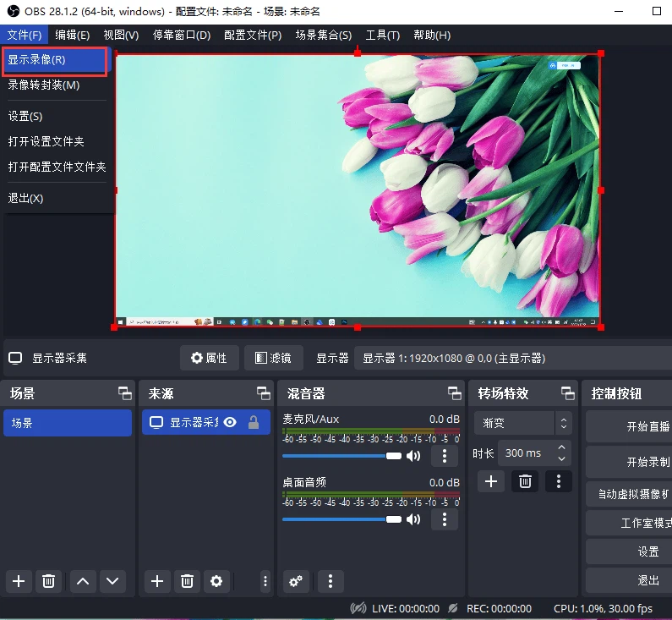Mute the 麦克风/Aux speaker icon

tap(413, 456)
